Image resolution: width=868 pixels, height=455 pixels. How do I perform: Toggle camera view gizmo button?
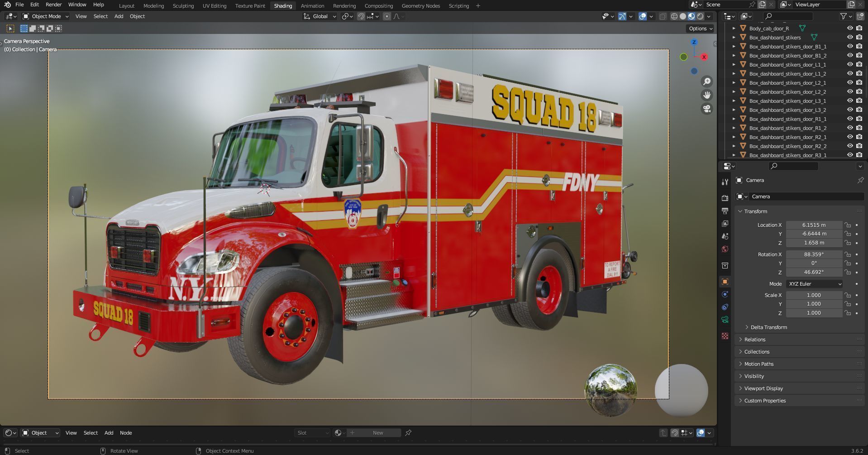[x=706, y=109]
